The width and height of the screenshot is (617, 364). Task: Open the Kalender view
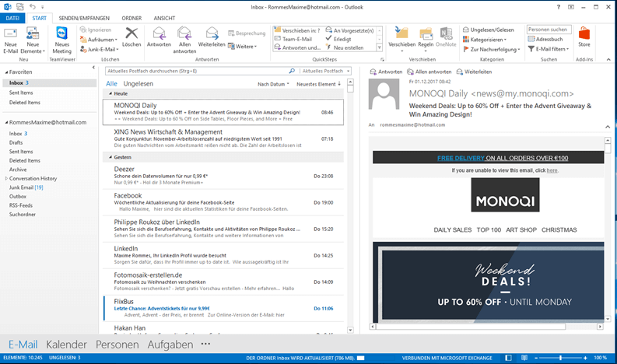(x=66, y=345)
